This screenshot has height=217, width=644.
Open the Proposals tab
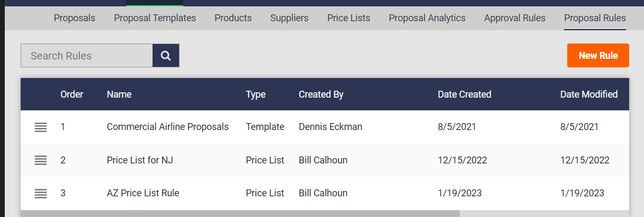click(75, 18)
